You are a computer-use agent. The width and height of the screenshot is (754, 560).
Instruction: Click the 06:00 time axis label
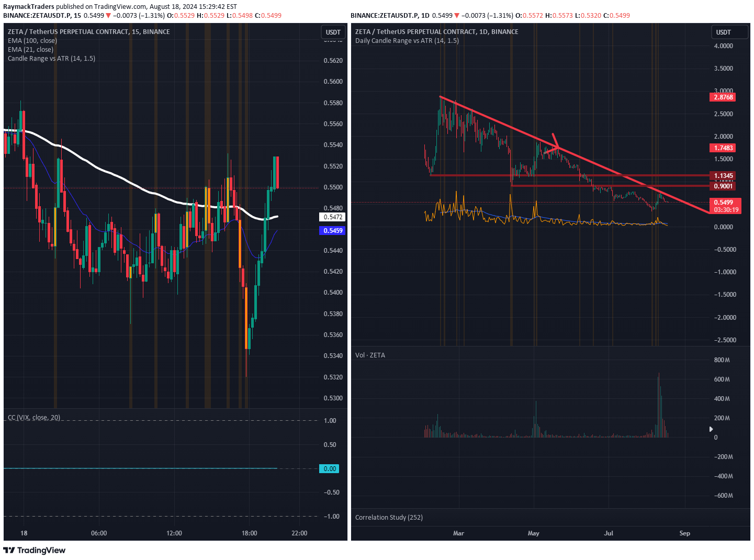click(99, 533)
